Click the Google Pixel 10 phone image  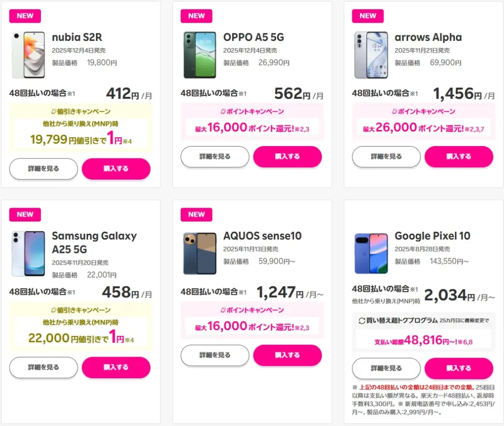point(371,254)
